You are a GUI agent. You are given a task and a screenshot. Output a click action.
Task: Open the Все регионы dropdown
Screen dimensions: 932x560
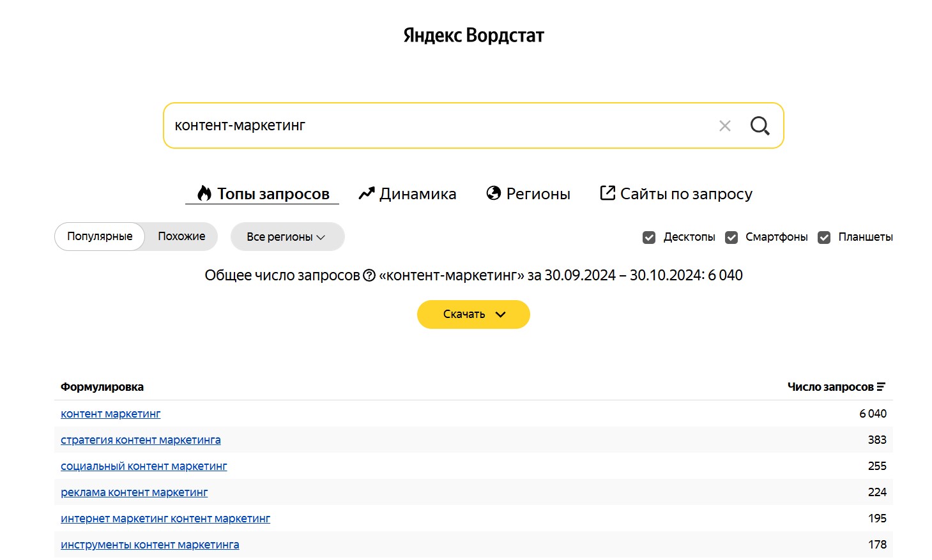click(287, 237)
